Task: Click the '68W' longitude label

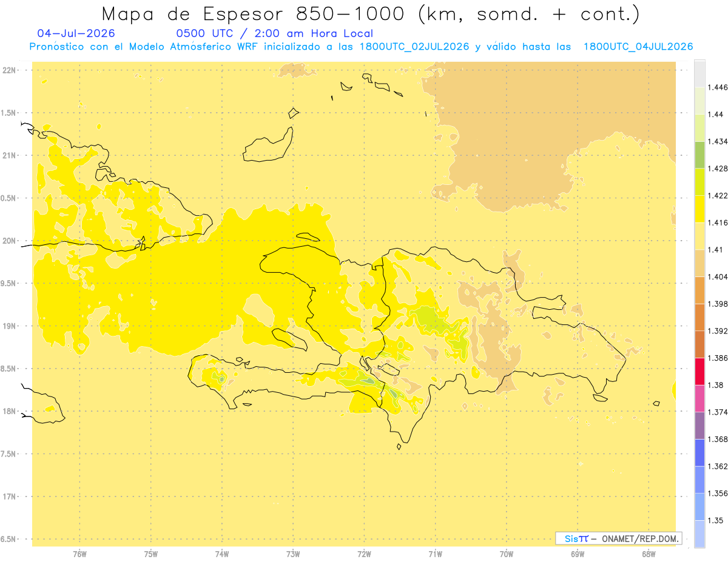Action: [649, 554]
